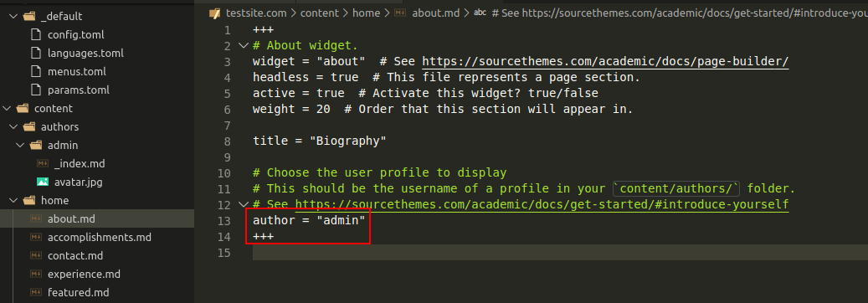The width and height of the screenshot is (868, 303).
Task: Click line number 8 in the gutter
Action: (228, 141)
